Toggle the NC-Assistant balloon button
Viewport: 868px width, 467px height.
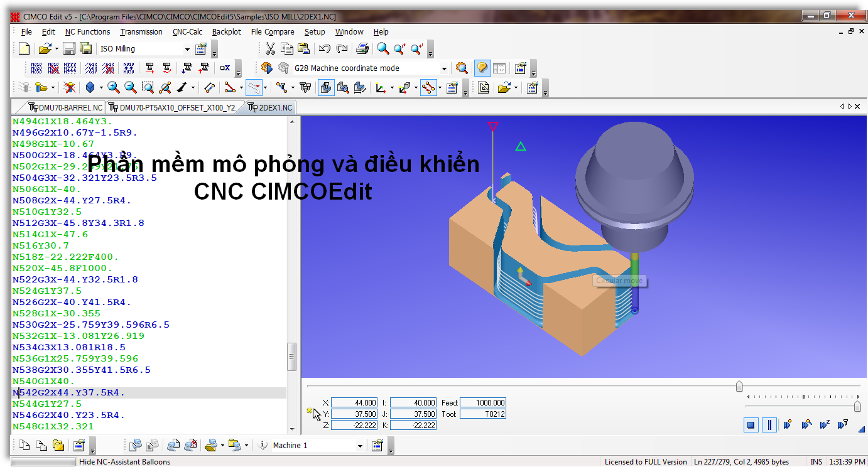point(482,68)
